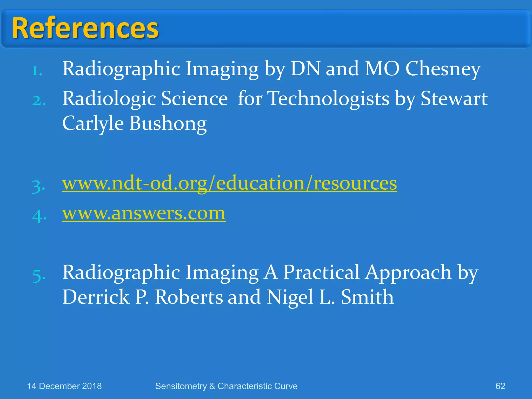This screenshot has height=399, width=532.
Task: Click the Carlyle Bushong author line
Action: (134, 123)
